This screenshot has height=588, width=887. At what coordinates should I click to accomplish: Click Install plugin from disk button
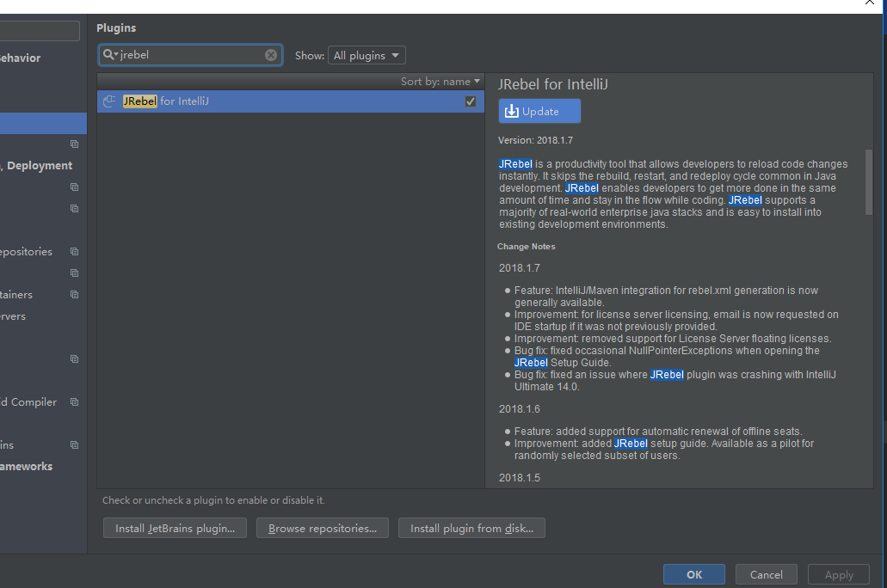(471, 529)
